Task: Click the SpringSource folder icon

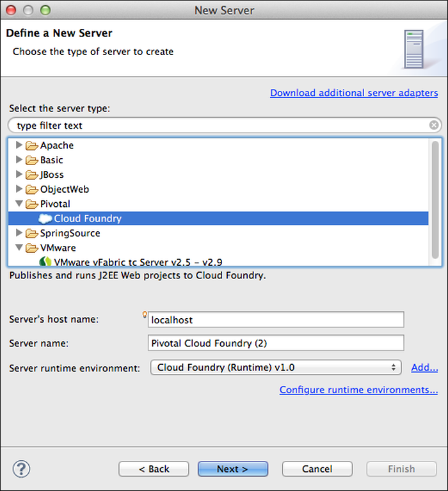Action: (32, 234)
